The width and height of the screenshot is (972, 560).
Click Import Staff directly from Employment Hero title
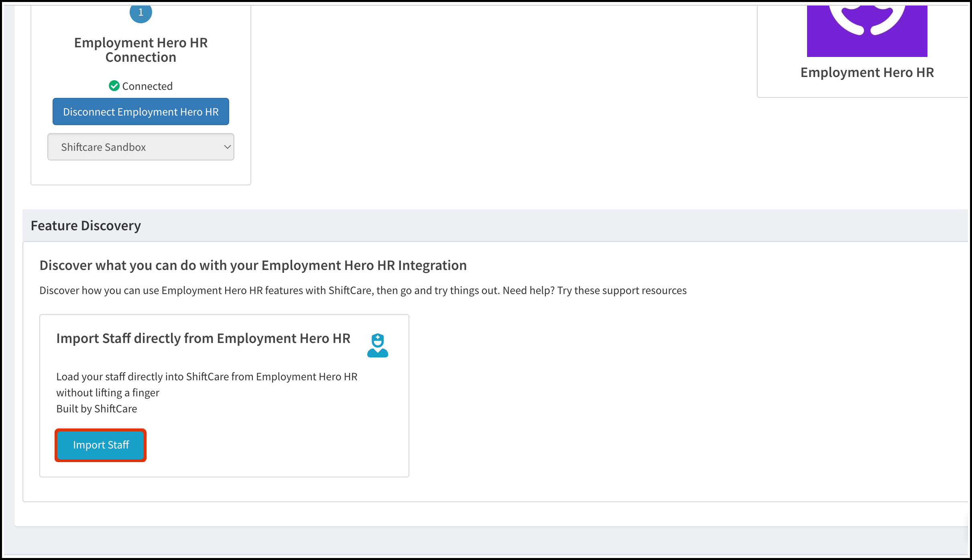pos(203,338)
